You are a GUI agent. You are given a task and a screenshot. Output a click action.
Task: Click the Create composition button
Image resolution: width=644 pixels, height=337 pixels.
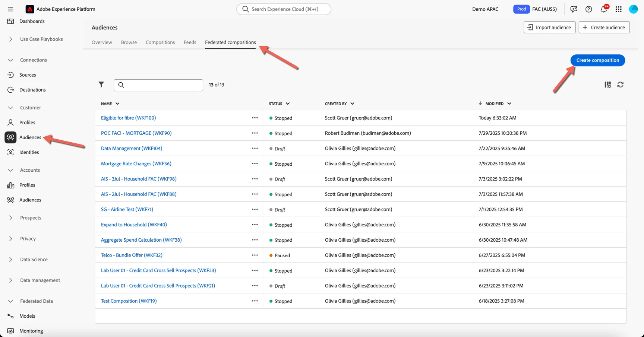597,60
